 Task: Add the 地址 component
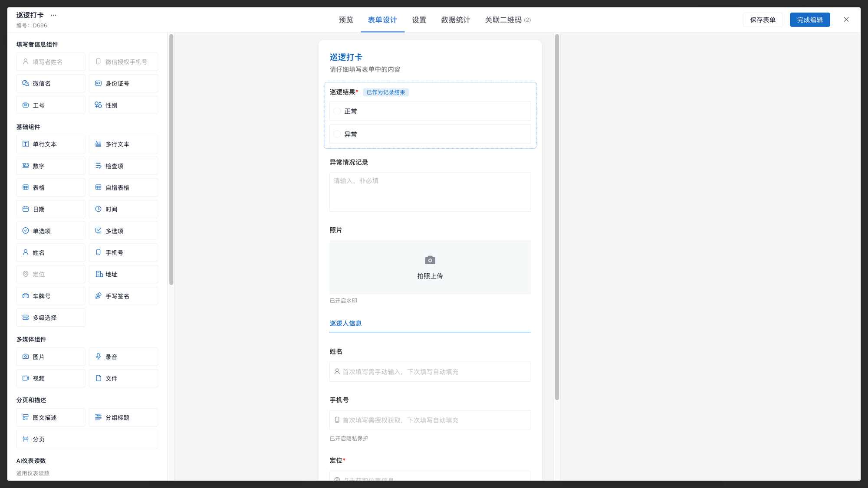tap(123, 274)
